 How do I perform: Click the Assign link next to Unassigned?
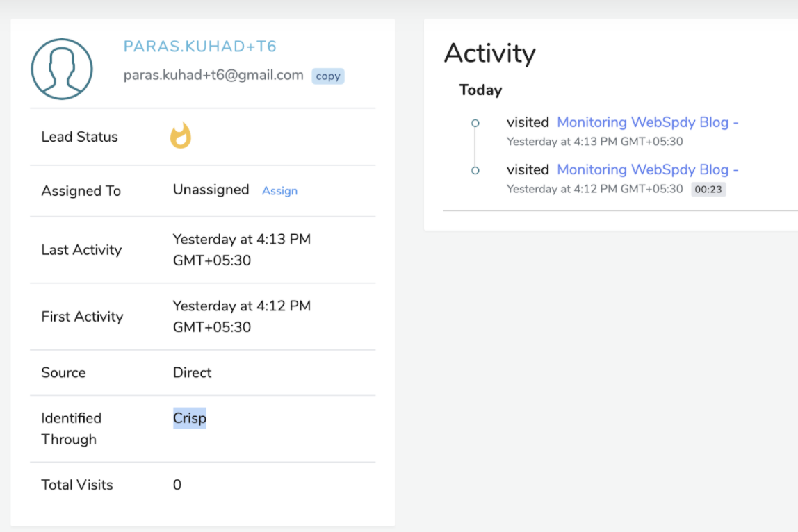279,191
